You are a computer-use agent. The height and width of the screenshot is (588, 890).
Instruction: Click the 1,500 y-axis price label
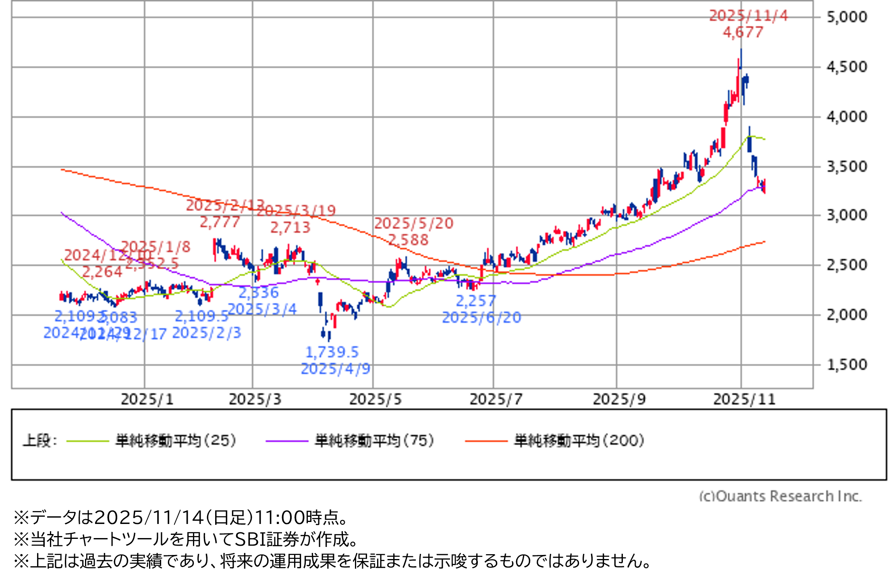coord(846,365)
